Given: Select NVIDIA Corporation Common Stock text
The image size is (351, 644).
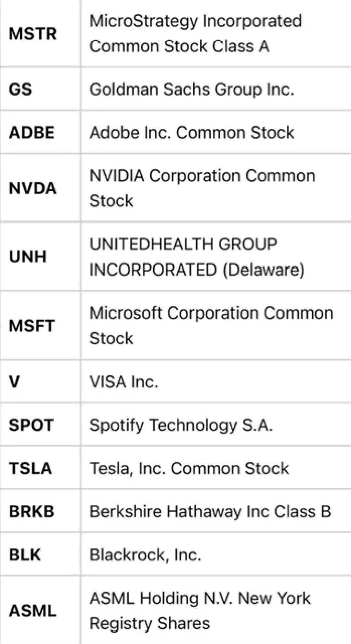Looking at the screenshot, I should pos(202,188).
